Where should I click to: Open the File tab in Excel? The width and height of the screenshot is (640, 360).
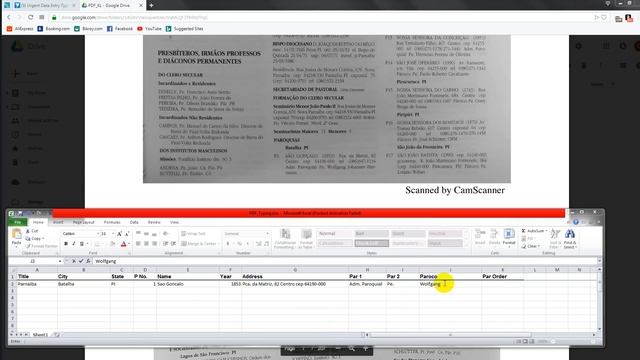coord(18,222)
